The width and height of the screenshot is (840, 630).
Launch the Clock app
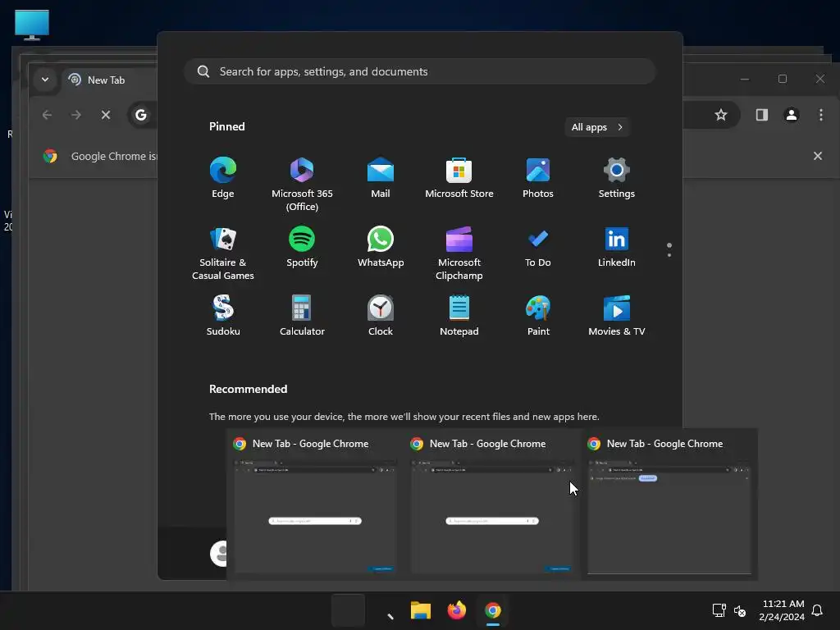coord(381,316)
